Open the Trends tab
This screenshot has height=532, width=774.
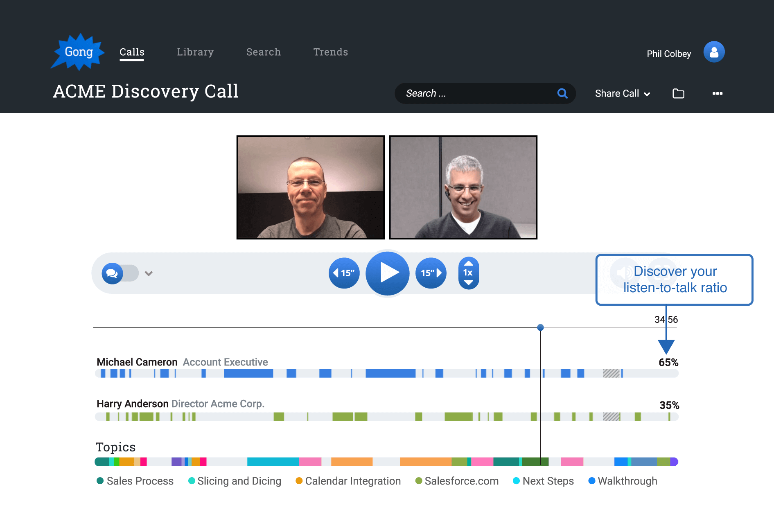[331, 52]
